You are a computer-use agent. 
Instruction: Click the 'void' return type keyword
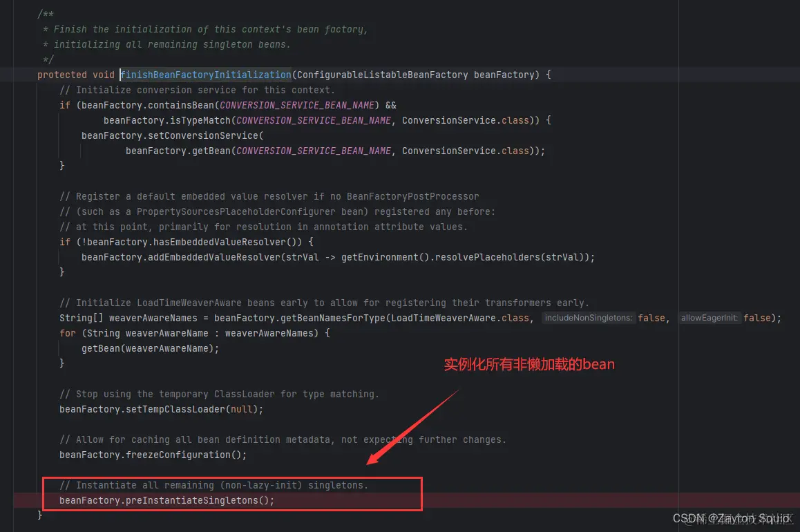pos(104,75)
